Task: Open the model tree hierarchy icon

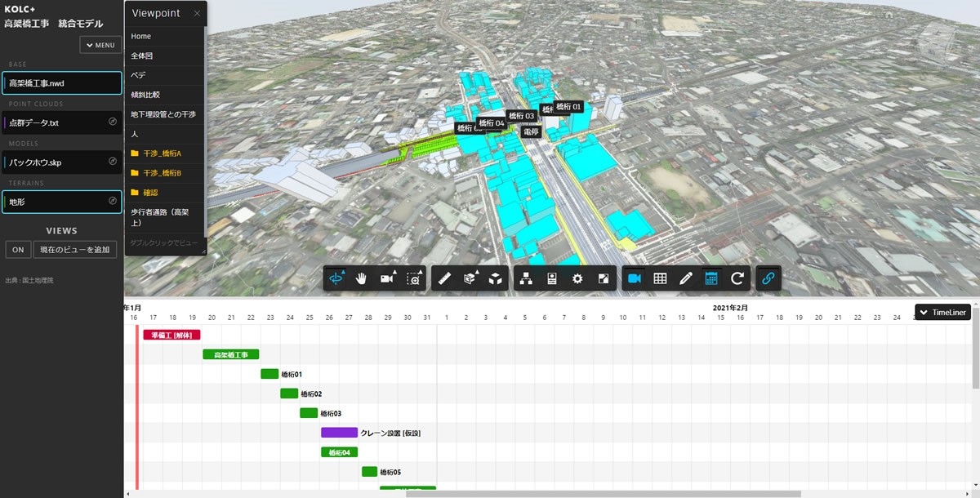Action: 527,278
